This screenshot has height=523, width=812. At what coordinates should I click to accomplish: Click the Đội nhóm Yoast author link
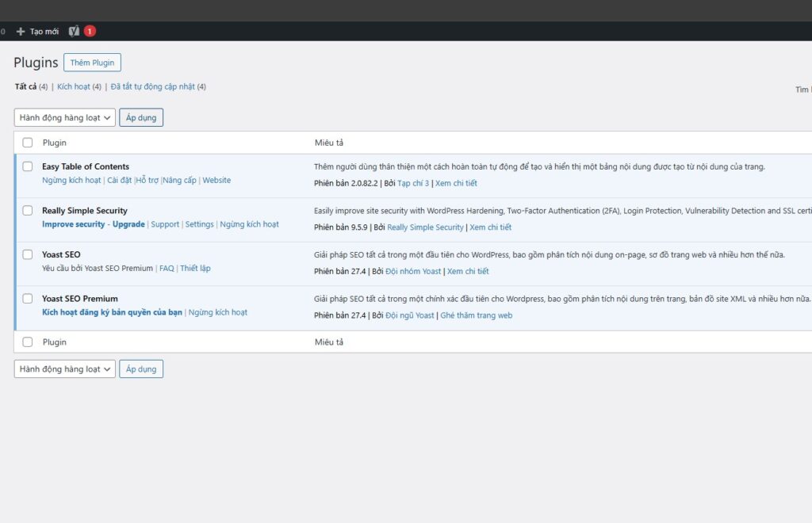coord(413,271)
